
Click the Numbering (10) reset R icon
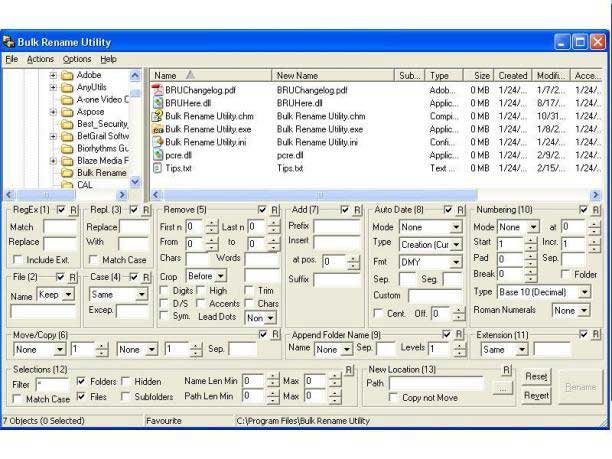[x=596, y=210]
